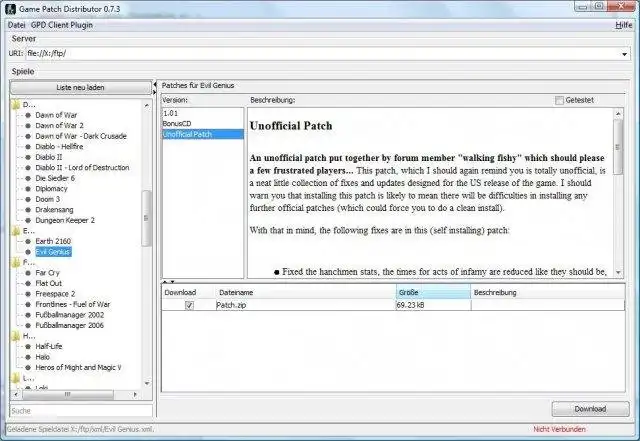The width and height of the screenshot is (640, 441).
Task: Select Earth 2160 in the game tree
Action: [53, 241]
